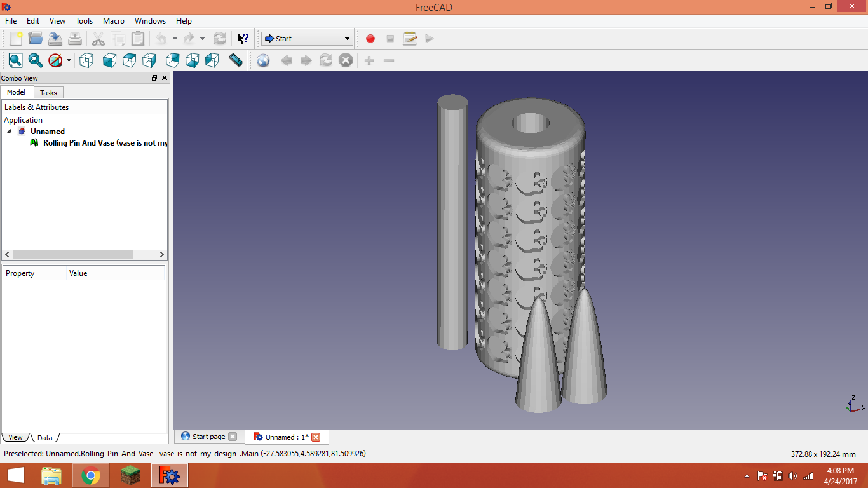The height and width of the screenshot is (488, 868).
Task: Open the File menu
Action: click(11, 21)
